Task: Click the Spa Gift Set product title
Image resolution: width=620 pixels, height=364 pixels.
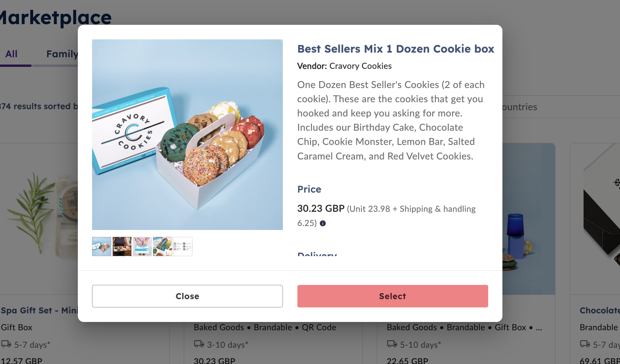Action: 39,310
